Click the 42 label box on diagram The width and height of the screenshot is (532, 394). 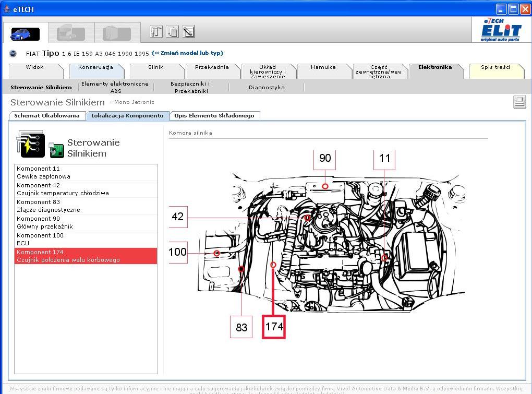pos(178,217)
